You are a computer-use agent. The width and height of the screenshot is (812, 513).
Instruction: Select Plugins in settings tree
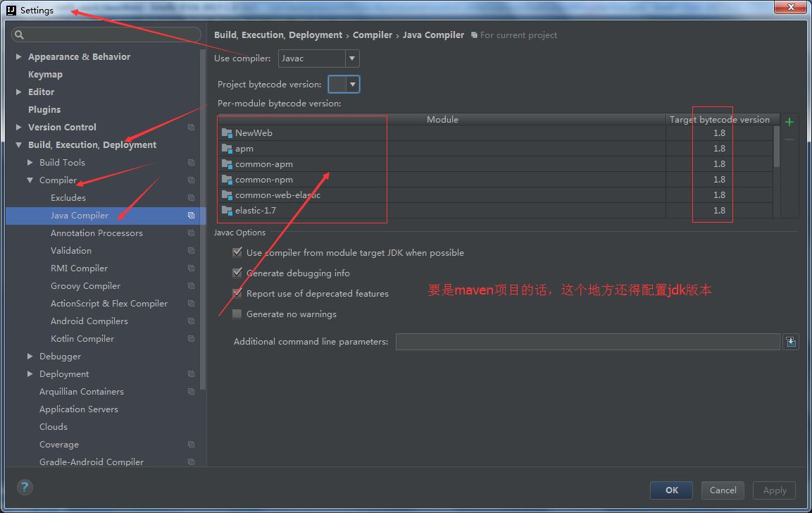click(44, 109)
